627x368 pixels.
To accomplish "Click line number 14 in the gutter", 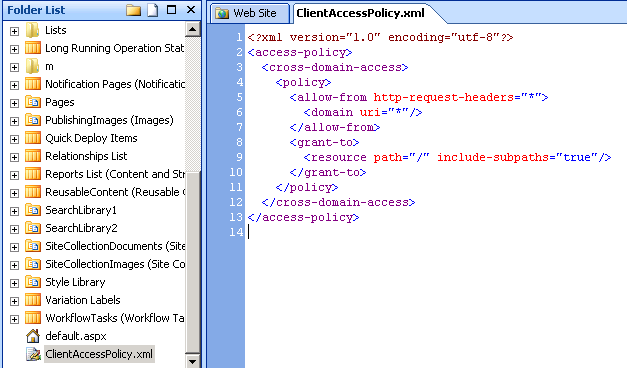I will tap(236, 232).
